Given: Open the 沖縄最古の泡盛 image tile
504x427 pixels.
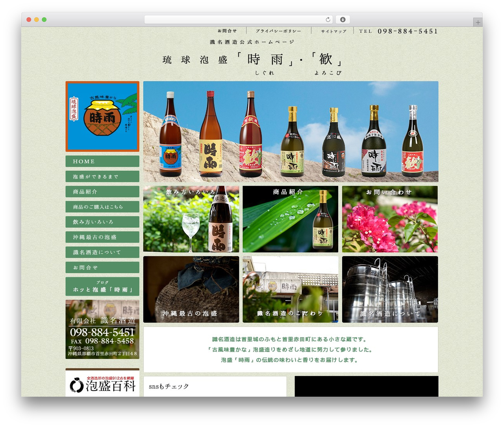Looking at the screenshot, I should tap(191, 290).
